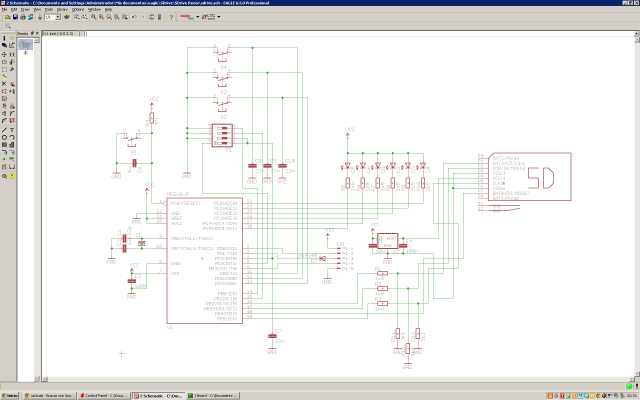This screenshot has width=640, height=400.
Task: Activate the zoom select magnifier icon
Action: coord(124,17)
